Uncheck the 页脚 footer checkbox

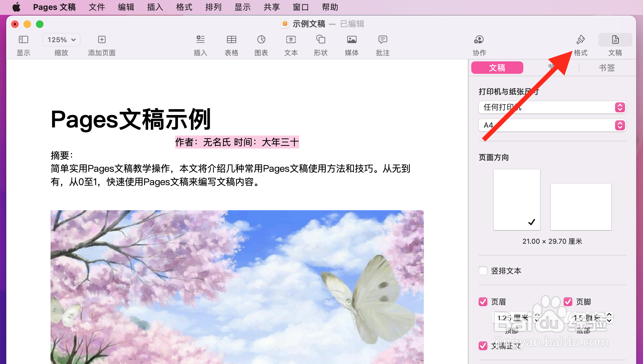point(568,302)
